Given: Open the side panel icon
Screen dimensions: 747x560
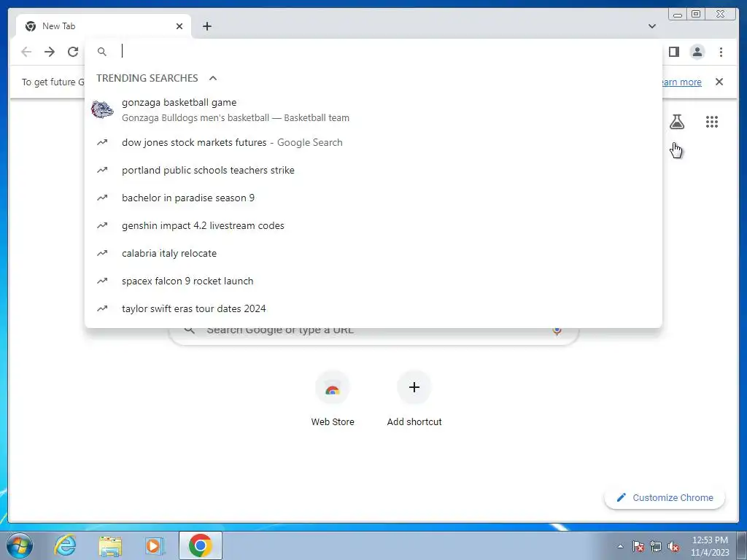Looking at the screenshot, I should pyautogui.click(x=673, y=52).
